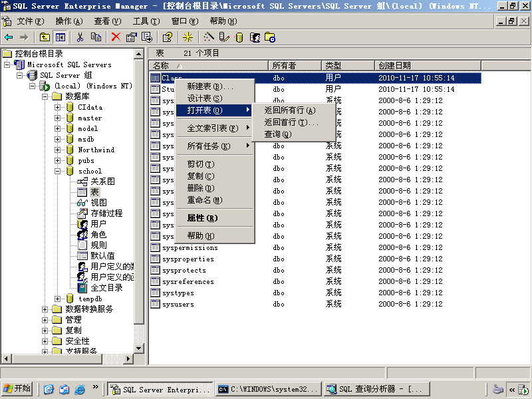This screenshot has height=399, width=532.
Task: Select the 用户 users node under school
Action: (98, 224)
